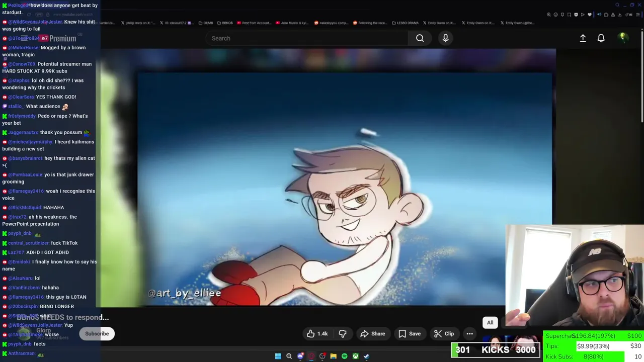Click the Share button under video
The image size is (644, 362).
point(373,334)
